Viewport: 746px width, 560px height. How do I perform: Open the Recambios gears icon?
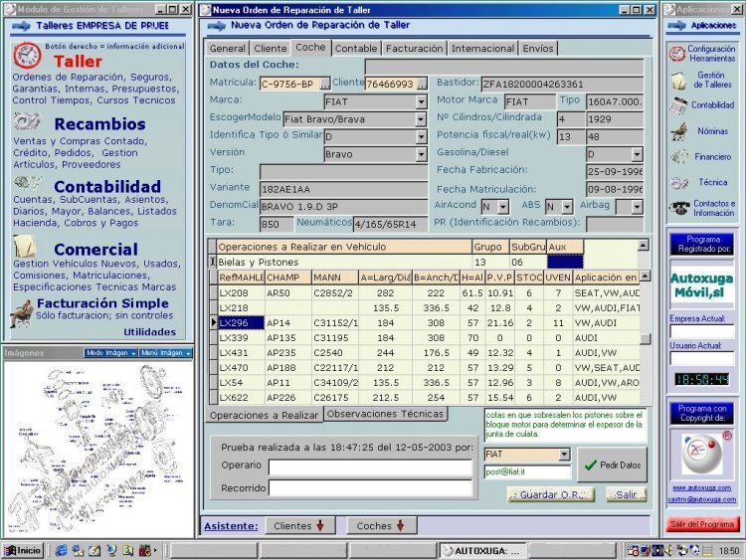tap(27, 121)
